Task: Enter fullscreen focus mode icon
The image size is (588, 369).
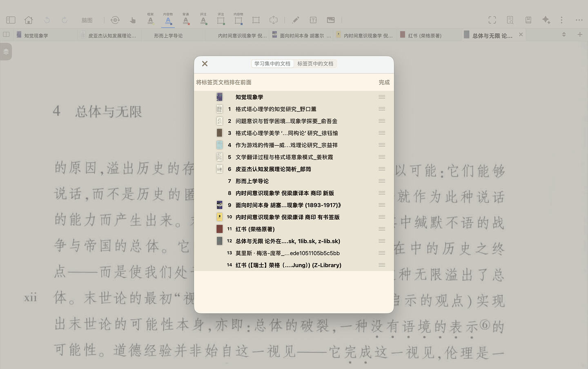Action: coord(492,20)
